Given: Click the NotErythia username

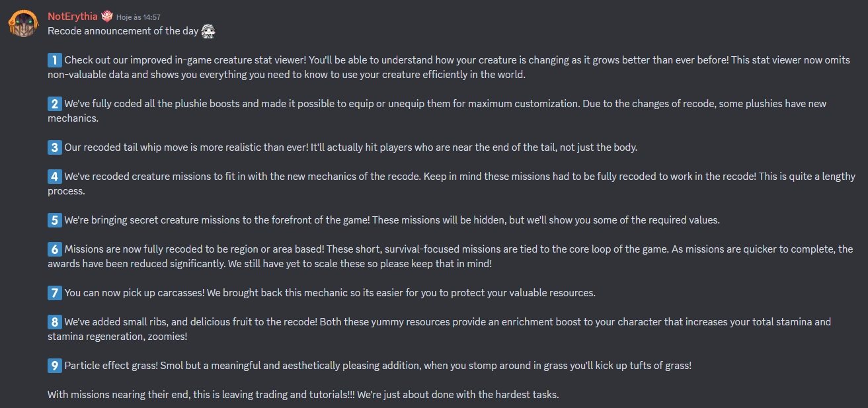Looking at the screenshot, I should click(x=73, y=17).
